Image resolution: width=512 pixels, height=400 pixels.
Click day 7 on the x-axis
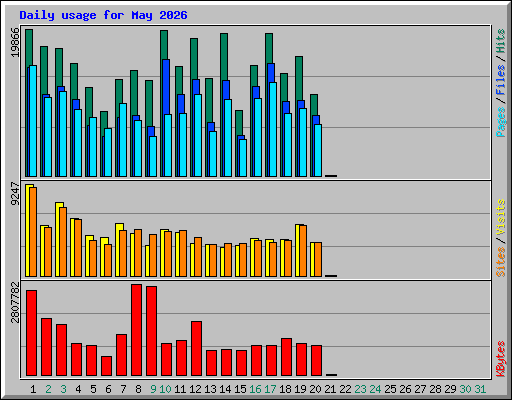123,389
